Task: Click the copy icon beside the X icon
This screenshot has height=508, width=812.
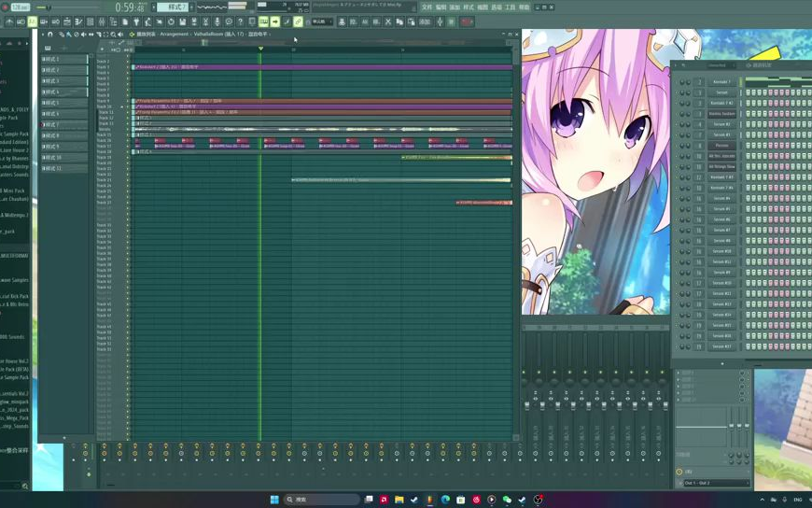Action: pyautogui.click(x=399, y=21)
